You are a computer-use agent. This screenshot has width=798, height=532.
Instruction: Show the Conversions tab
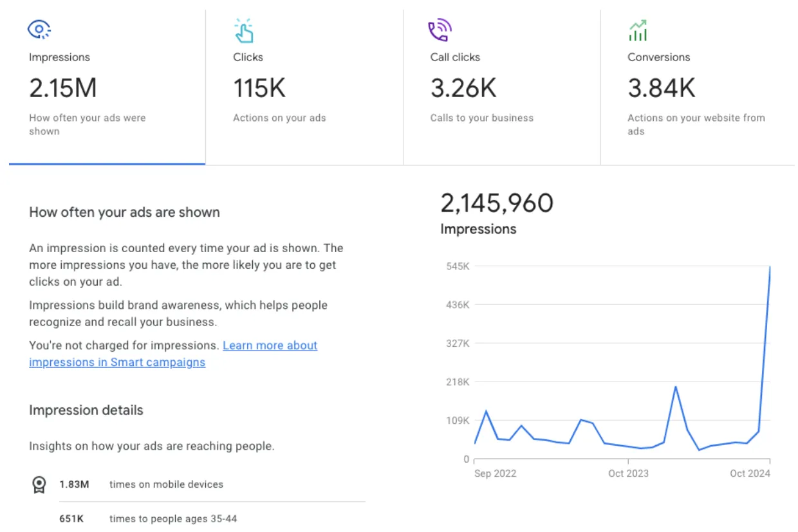[698, 87]
